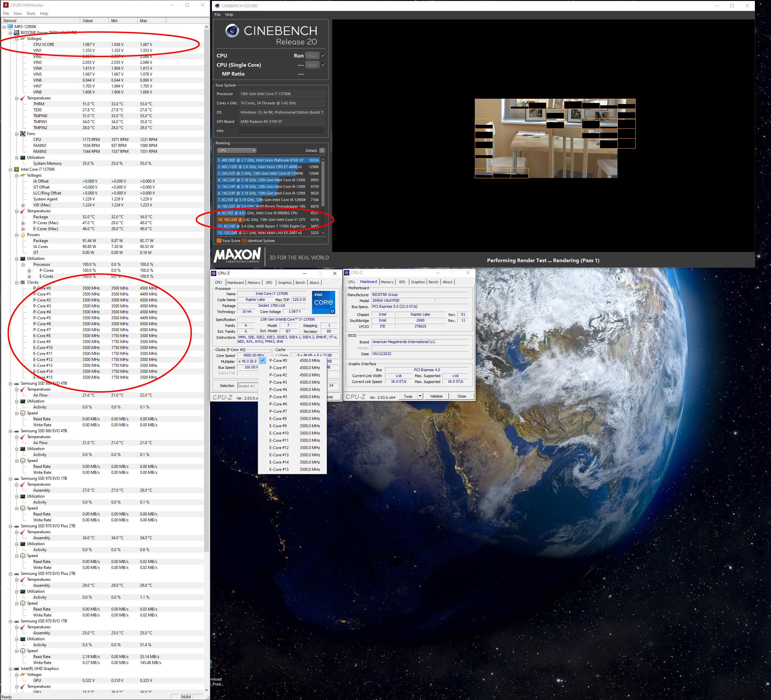
Task: Click the up arrow of Cinebench ranking scrollbar
Action: point(323,159)
